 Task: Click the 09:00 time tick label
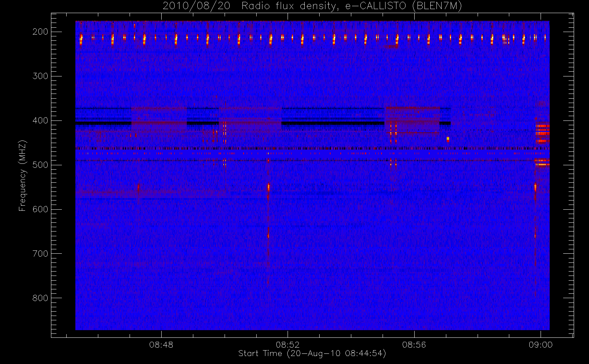(541, 345)
